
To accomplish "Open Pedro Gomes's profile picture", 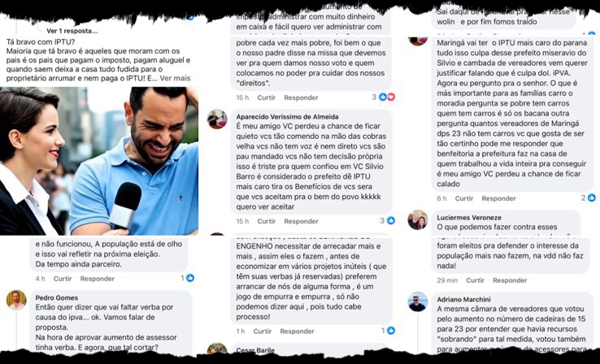I will coord(16,300).
